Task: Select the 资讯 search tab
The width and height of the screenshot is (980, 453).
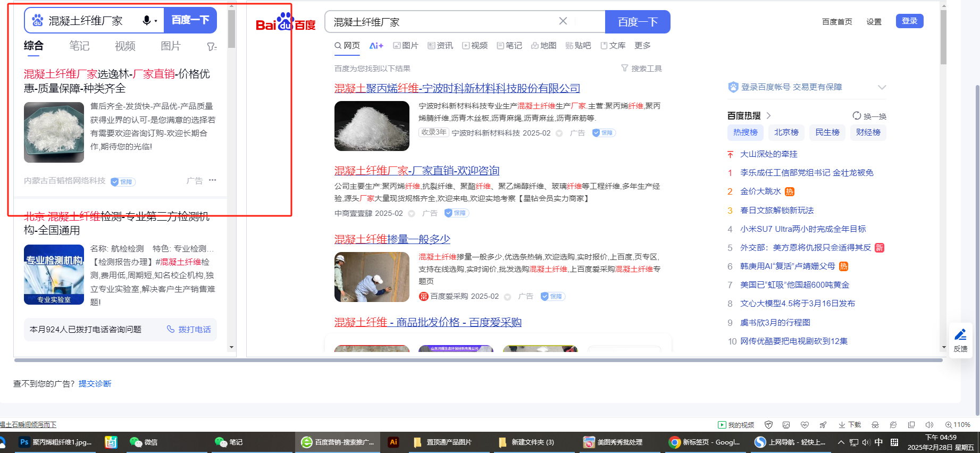Action: (440, 46)
